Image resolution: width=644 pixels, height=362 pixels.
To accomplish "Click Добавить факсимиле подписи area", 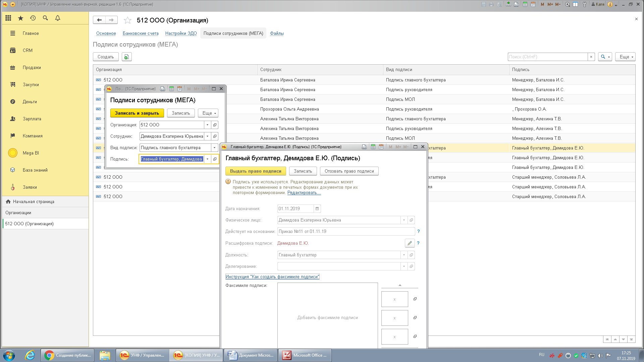I will (327, 317).
